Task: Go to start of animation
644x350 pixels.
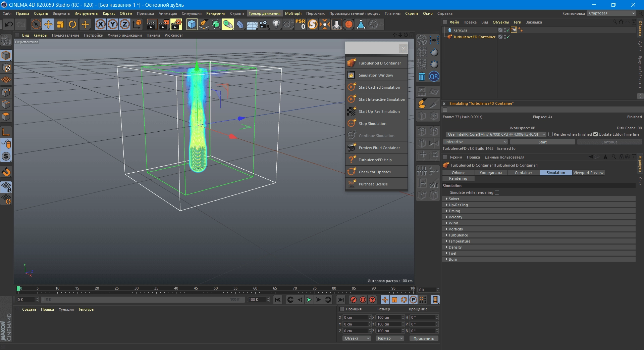Action: click(278, 300)
